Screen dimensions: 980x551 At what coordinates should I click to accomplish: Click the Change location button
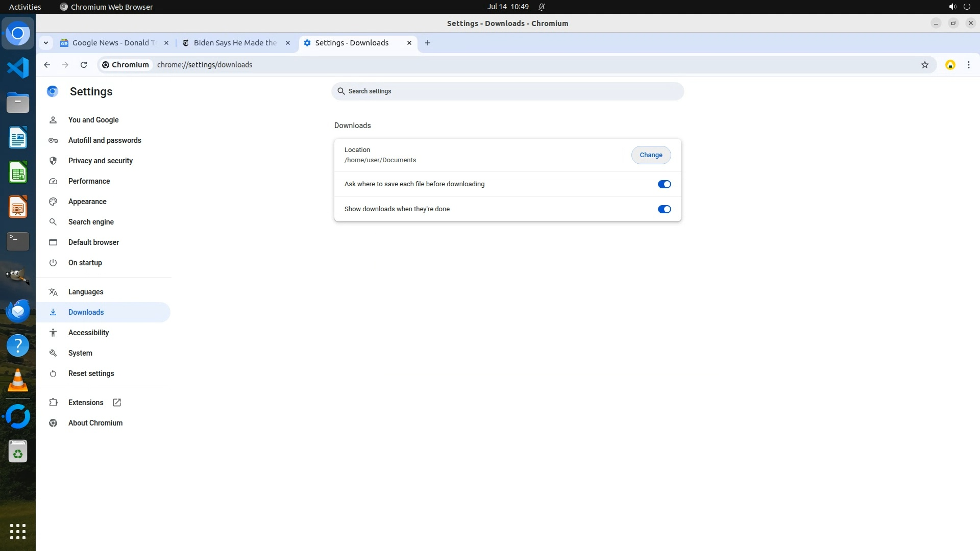click(x=651, y=155)
